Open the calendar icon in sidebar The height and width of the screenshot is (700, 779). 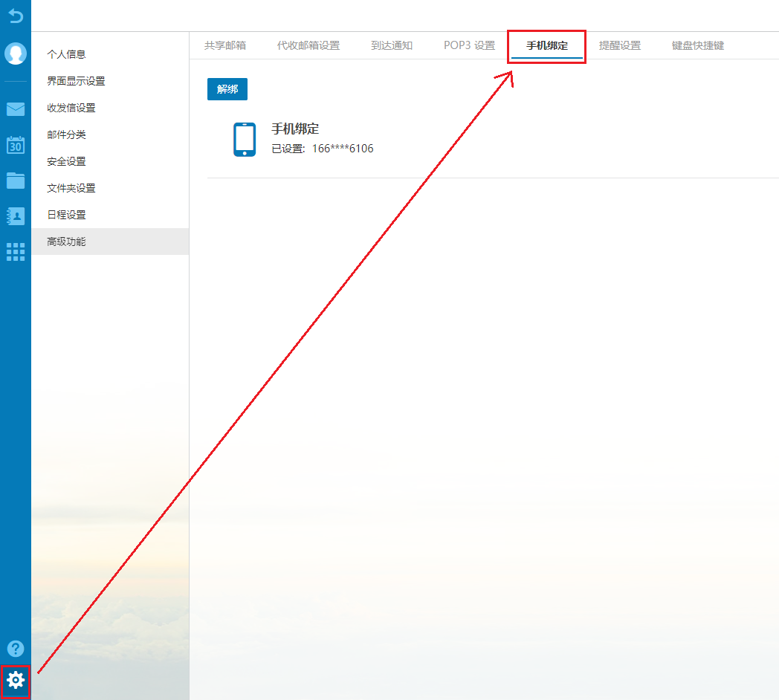point(16,144)
